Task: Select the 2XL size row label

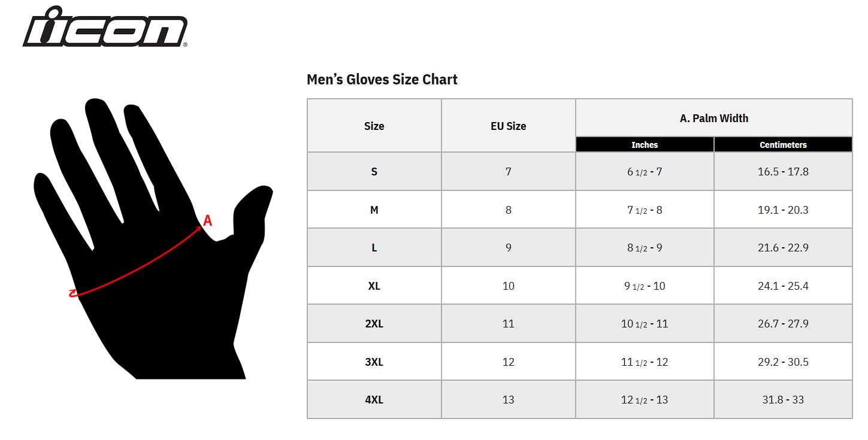Action: [x=374, y=324]
